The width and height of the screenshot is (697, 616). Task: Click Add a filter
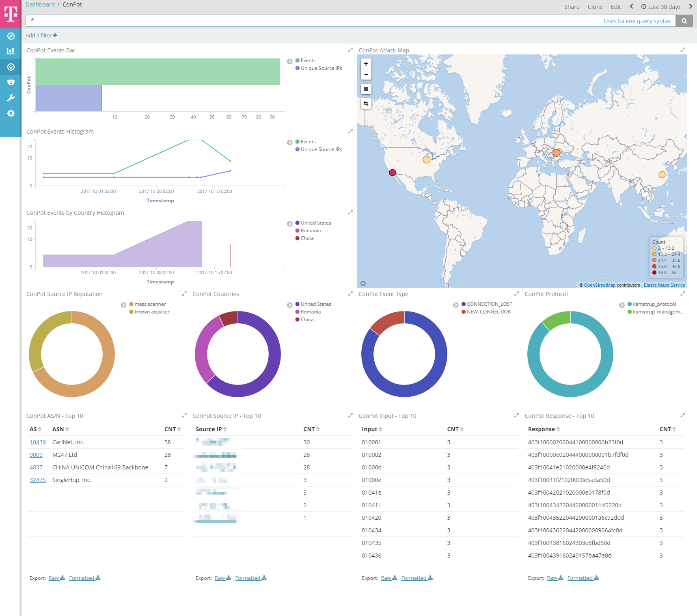coord(41,36)
